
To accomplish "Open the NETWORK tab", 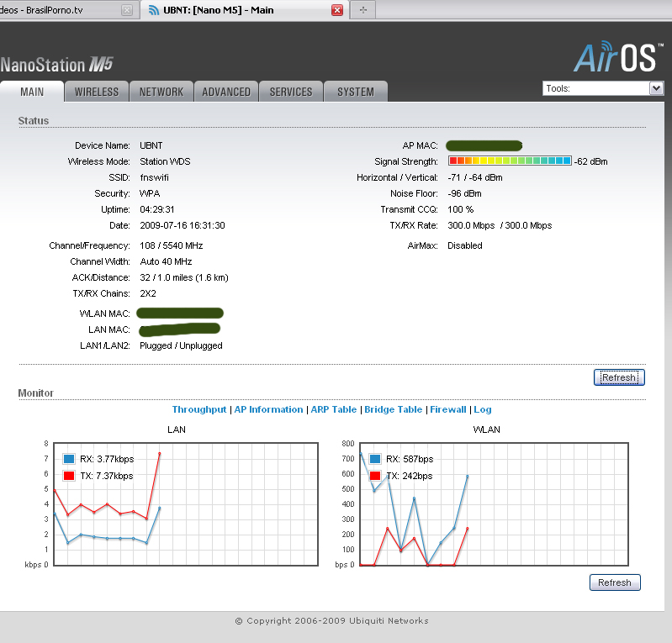I will coord(161,92).
